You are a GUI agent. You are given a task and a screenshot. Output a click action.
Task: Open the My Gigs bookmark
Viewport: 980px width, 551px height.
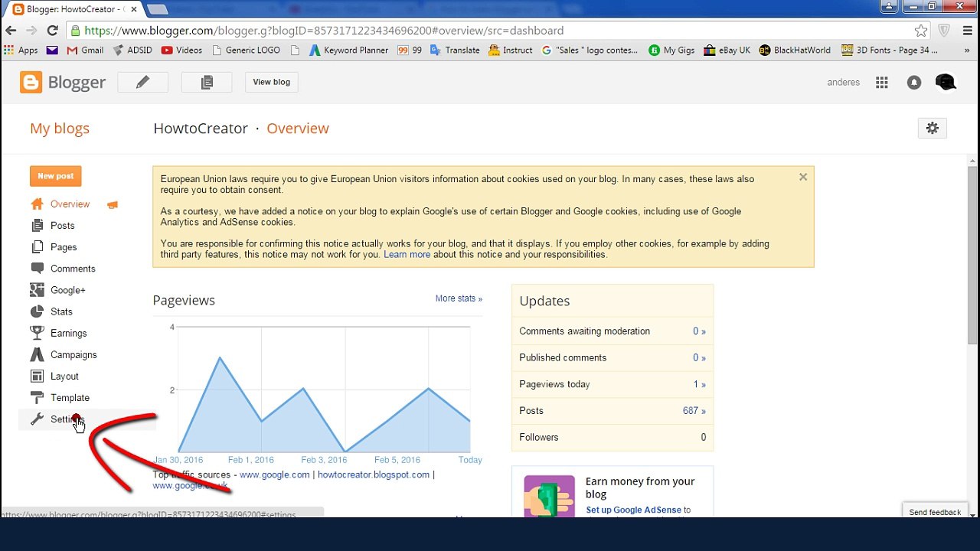point(671,51)
